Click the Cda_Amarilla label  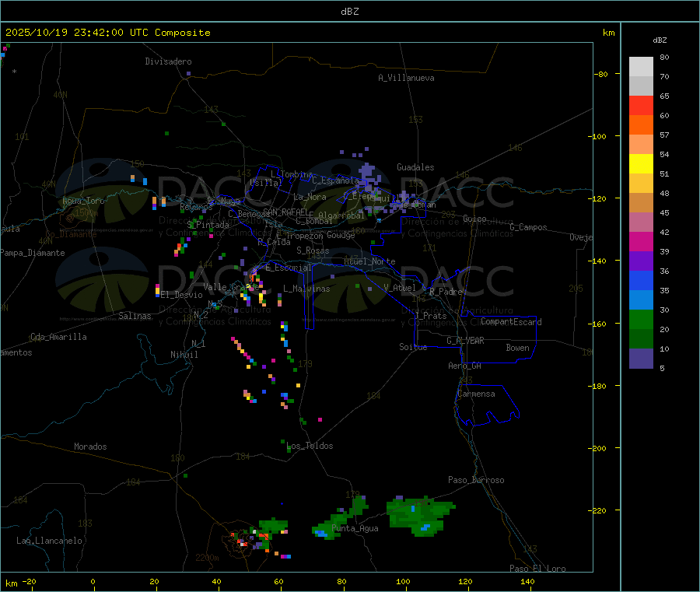coord(58,337)
